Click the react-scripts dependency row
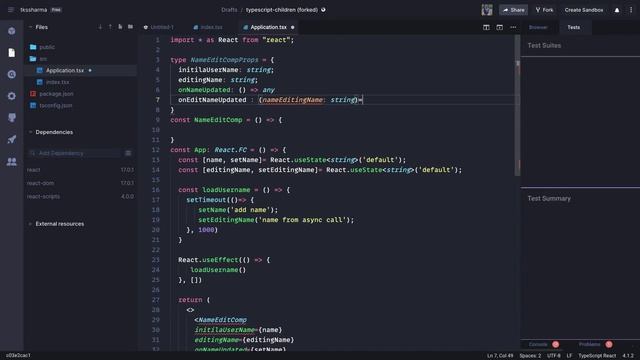The image size is (640, 360). click(x=80, y=196)
